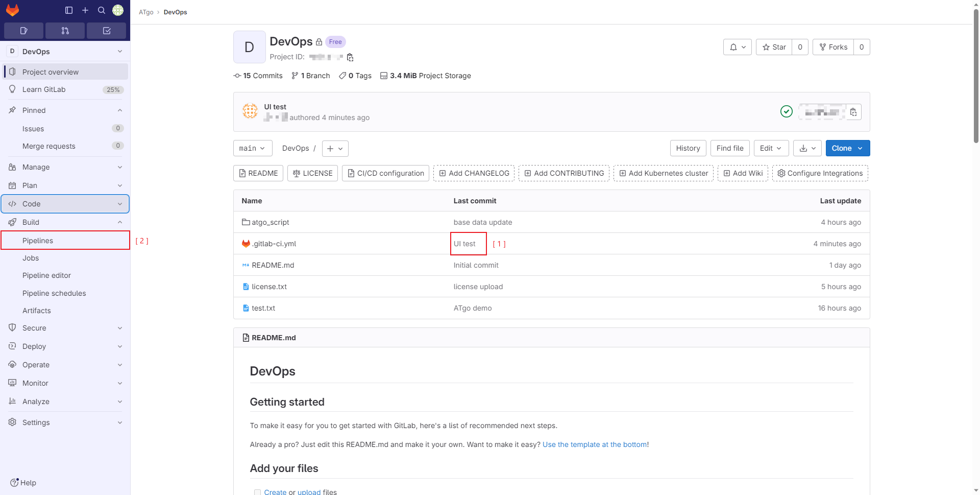This screenshot has width=980, height=495.
Task: Collapse the Build section
Action: pyautogui.click(x=65, y=222)
